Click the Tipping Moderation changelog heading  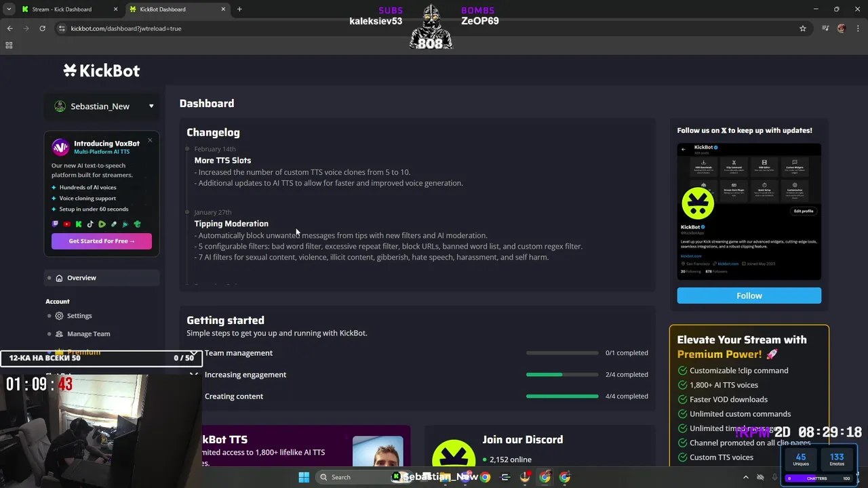[x=231, y=224]
